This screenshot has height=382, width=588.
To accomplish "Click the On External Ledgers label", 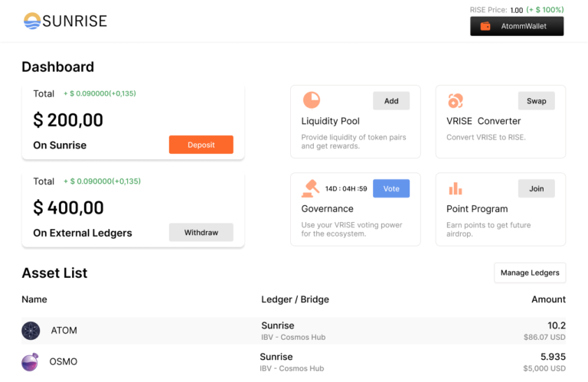I will point(83,233).
